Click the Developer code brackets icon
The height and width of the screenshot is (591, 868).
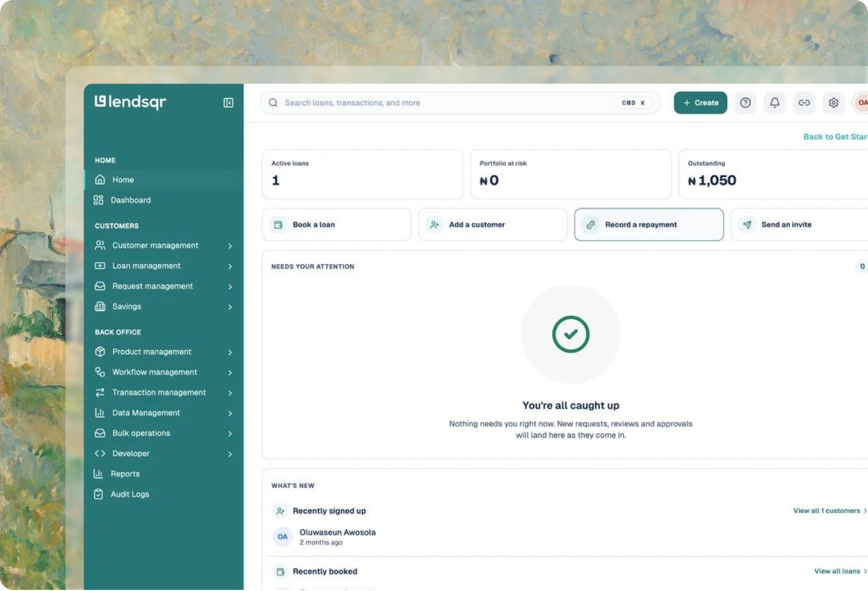[100, 453]
